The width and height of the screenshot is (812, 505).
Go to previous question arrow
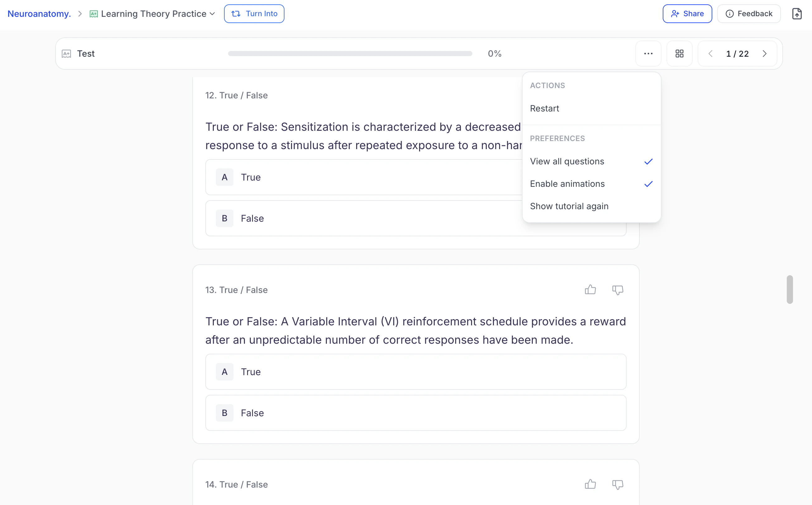tap(710, 54)
